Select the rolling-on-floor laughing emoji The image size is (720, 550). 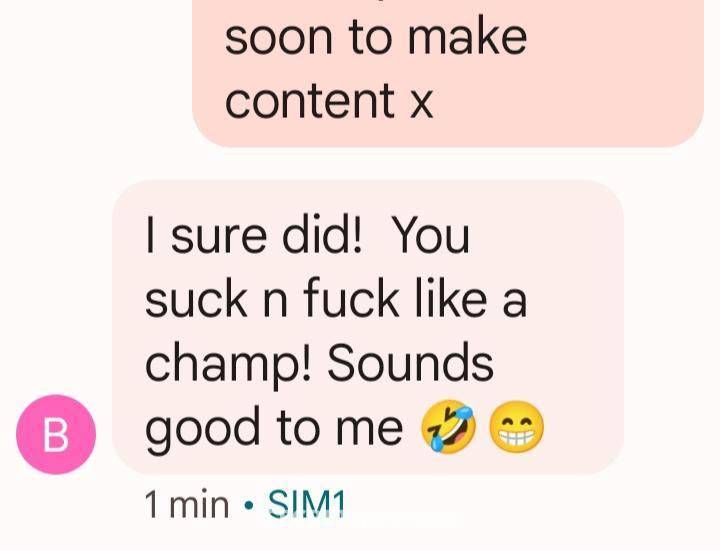coord(449,427)
